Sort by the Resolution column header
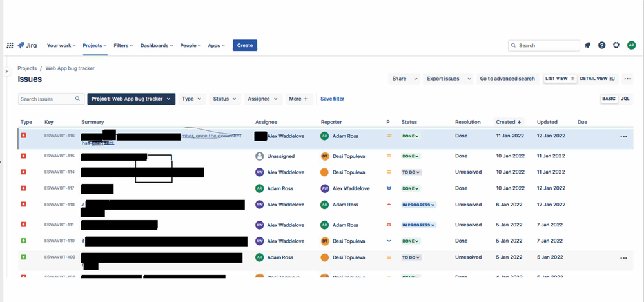The image size is (644, 302). pos(468,122)
